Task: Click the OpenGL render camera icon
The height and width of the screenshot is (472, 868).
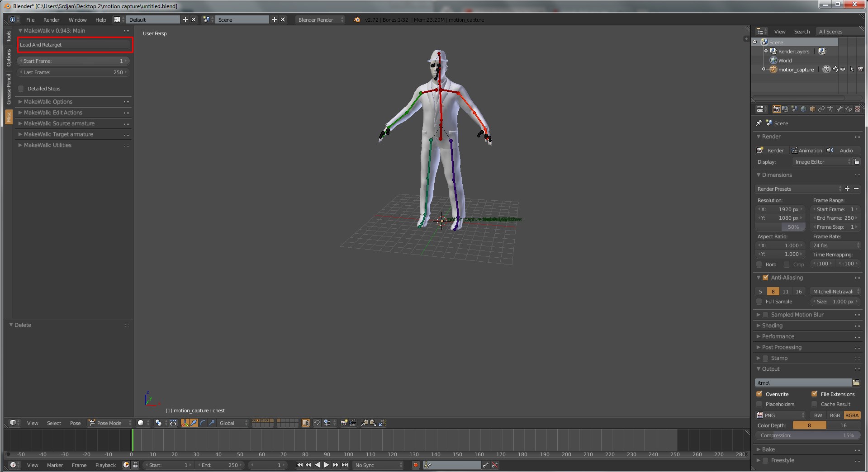Action: click(344, 423)
